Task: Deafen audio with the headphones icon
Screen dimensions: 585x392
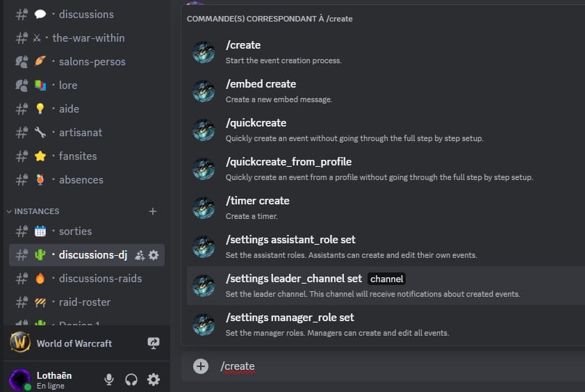Action: tap(131, 379)
